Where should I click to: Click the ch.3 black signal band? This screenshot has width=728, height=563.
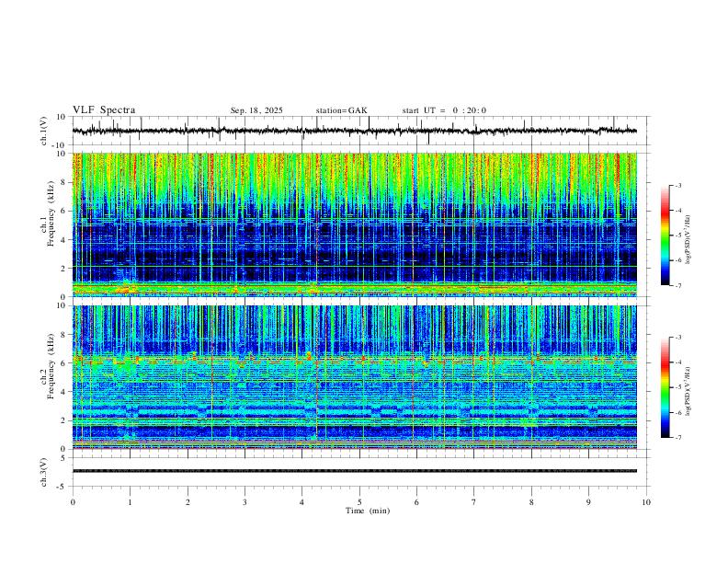(355, 471)
